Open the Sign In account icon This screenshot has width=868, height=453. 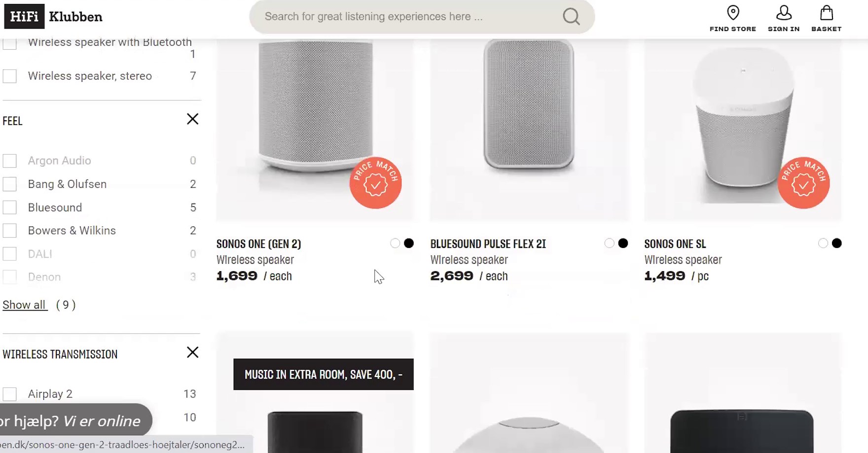783,19
